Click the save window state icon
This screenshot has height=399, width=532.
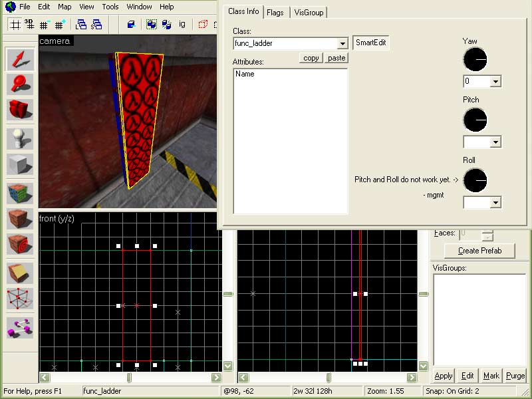[x=96, y=25]
